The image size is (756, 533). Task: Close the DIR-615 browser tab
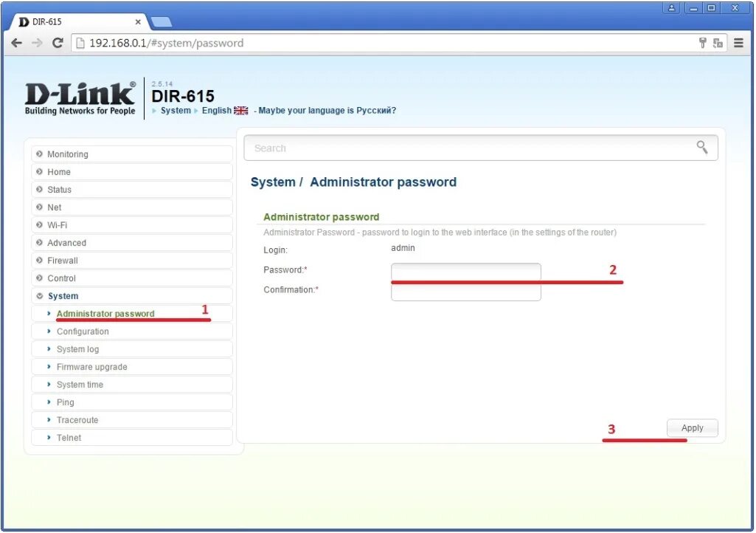tap(138, 21)
